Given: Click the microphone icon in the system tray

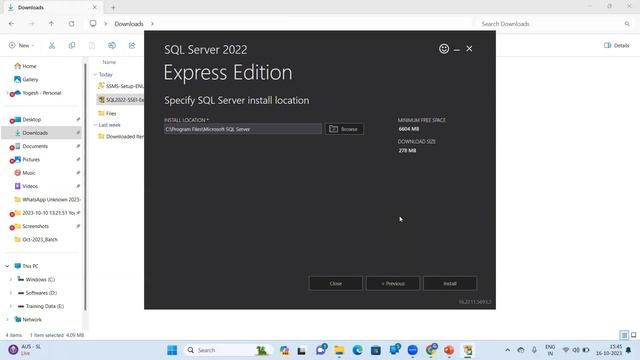Looking at the screenshot, I should pyautogui.click(x=534, y=350).
